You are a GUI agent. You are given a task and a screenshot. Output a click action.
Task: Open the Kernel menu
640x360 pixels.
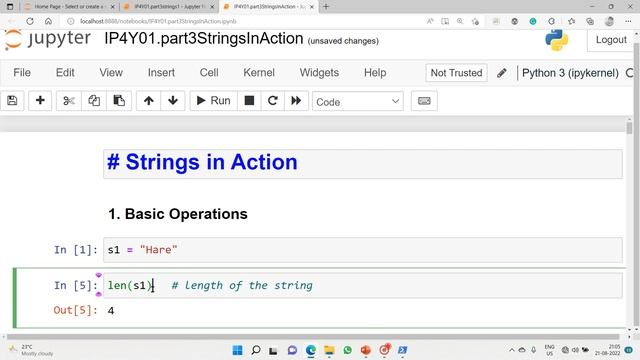[x=259, y=73]
